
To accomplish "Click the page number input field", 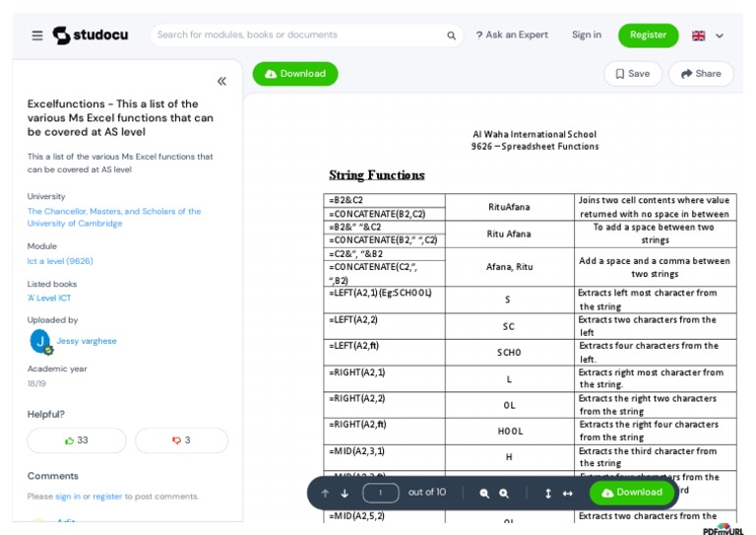I will (380, 493).
